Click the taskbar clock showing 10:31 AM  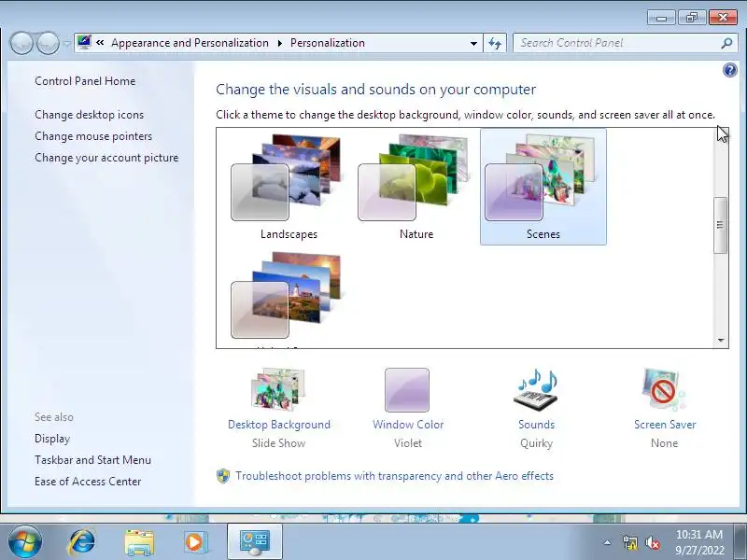(x=698, y=542)
